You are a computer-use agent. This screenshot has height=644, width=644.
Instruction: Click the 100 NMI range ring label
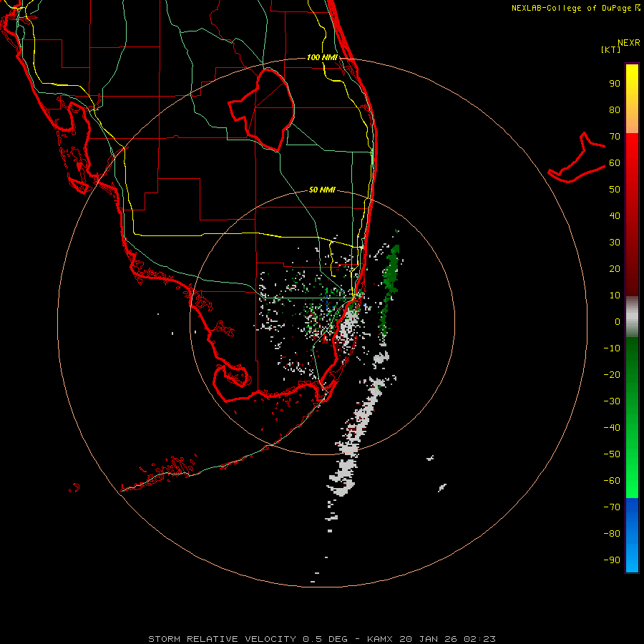322,57
